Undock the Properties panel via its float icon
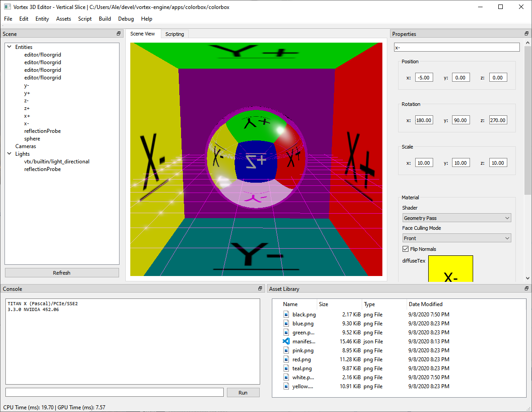This screenshot has width=532, height=412. tap(527, 34)
